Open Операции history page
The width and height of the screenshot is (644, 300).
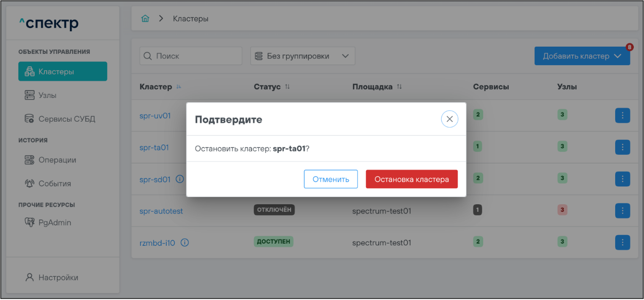tap(57, 160)
